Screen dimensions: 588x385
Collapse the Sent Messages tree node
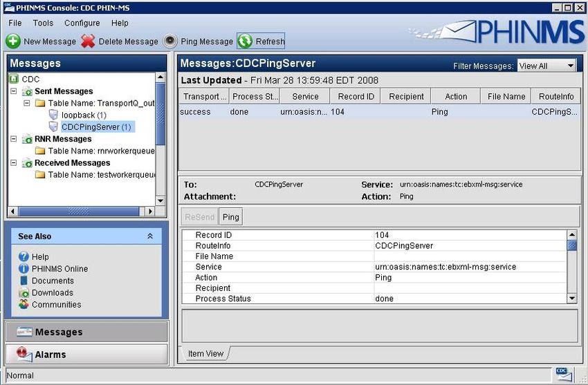pyautogui.click(x=14, y=91)
